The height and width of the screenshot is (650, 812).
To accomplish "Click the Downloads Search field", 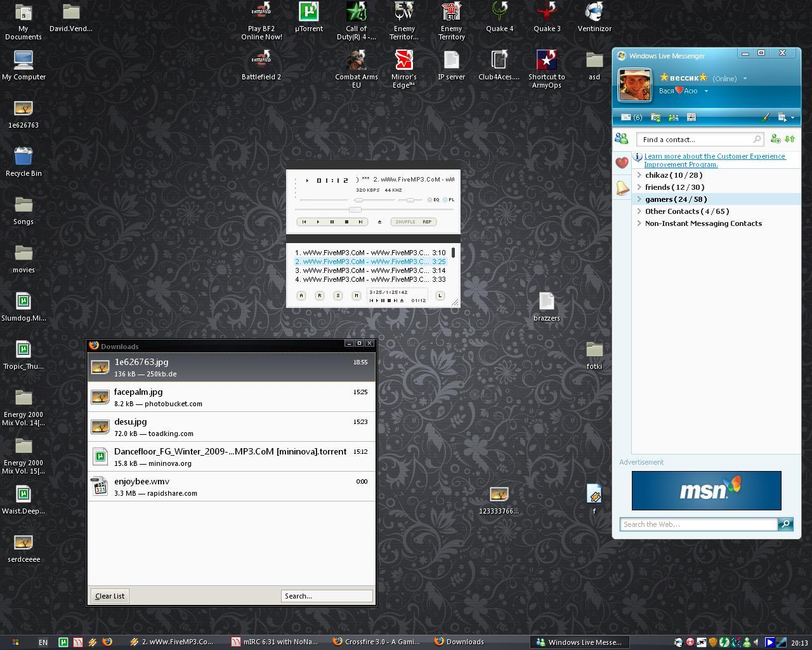I will pyautogui.click(x=327, y=596).
